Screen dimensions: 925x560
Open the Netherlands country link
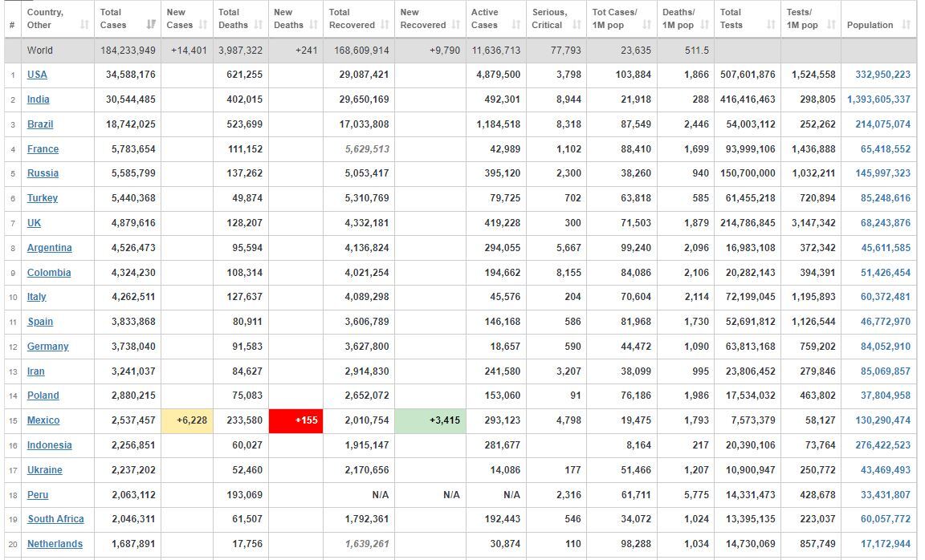55,544
